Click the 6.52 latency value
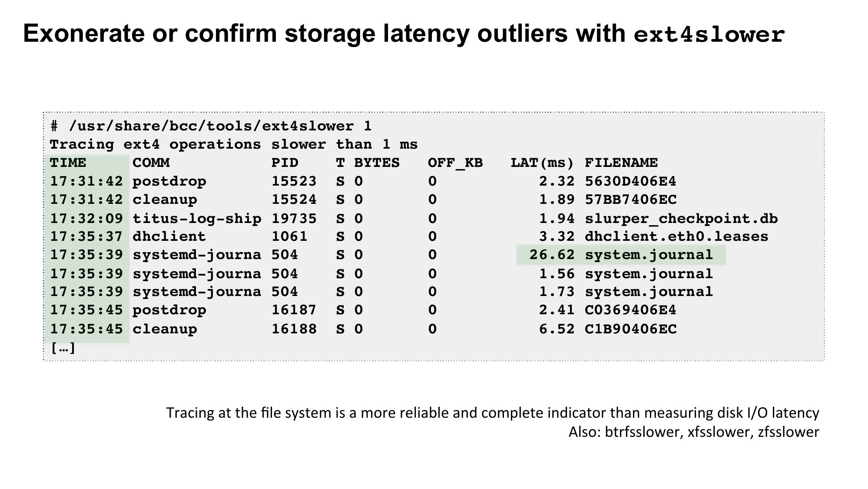Viewport: 868px width, 489px height. [x=557, y=329]
